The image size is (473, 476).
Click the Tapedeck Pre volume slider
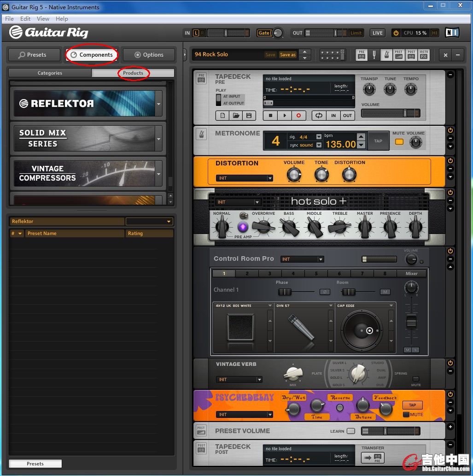coord(391,113)
